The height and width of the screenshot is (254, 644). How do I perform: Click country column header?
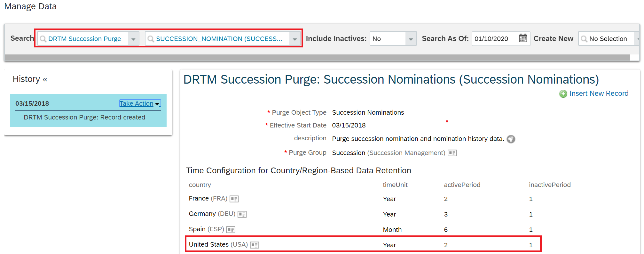(200, 185)
